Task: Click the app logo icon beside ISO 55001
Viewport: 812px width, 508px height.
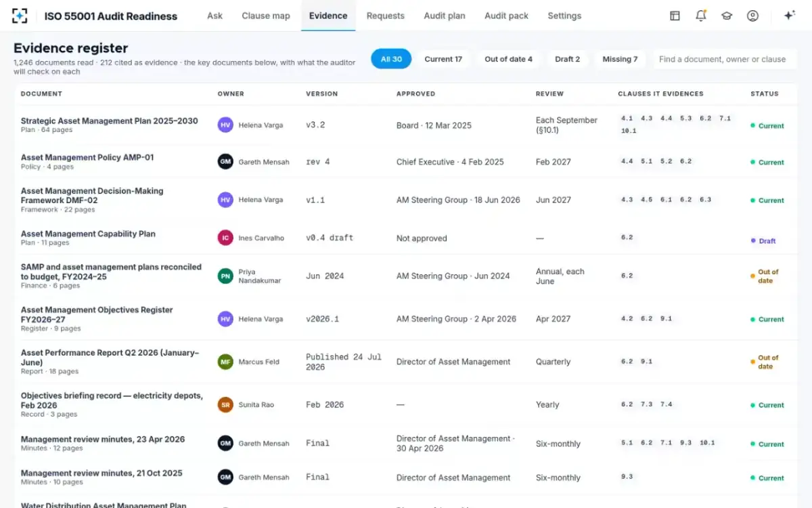Action: (x=20, y=16)
